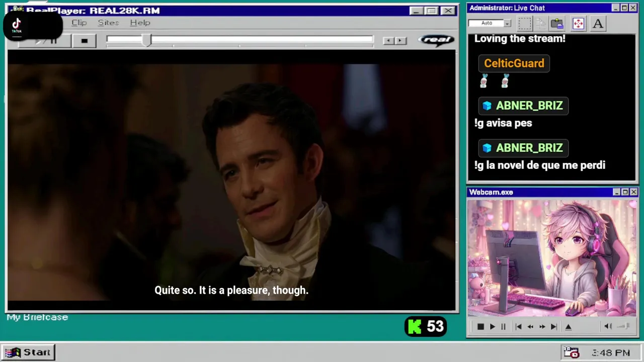
Task: Skip to previous track in Webcam.exe
Action: click(518, 327)
